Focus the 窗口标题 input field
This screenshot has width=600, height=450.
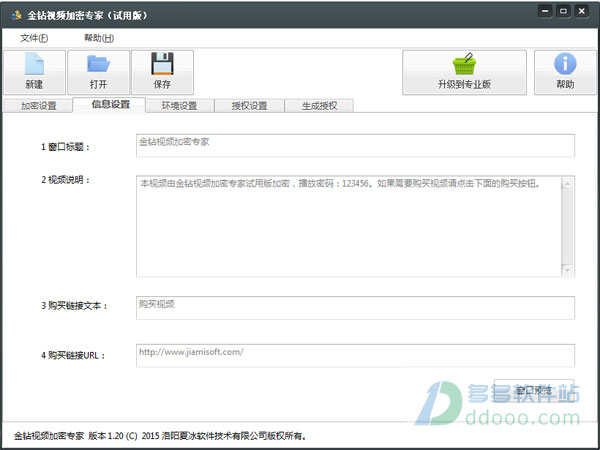tap(355, 145)
